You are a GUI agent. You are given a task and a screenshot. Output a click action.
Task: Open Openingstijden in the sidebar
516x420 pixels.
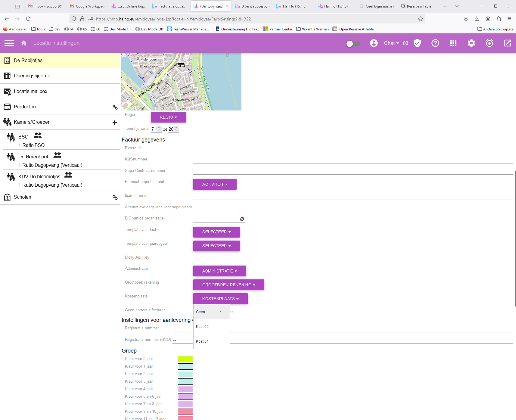[30, 76]
